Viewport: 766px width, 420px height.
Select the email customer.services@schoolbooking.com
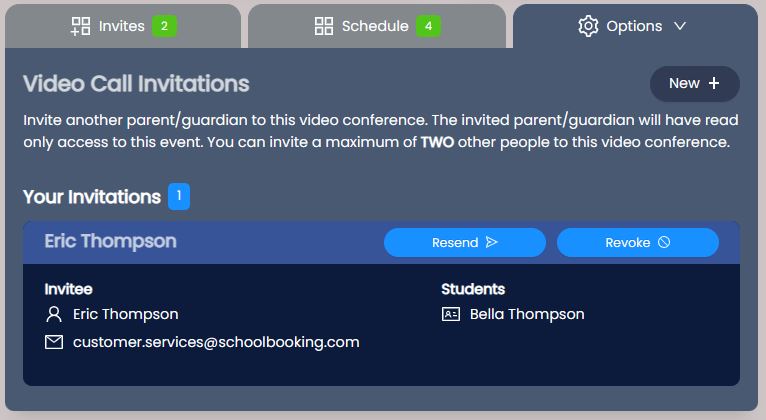216,342
